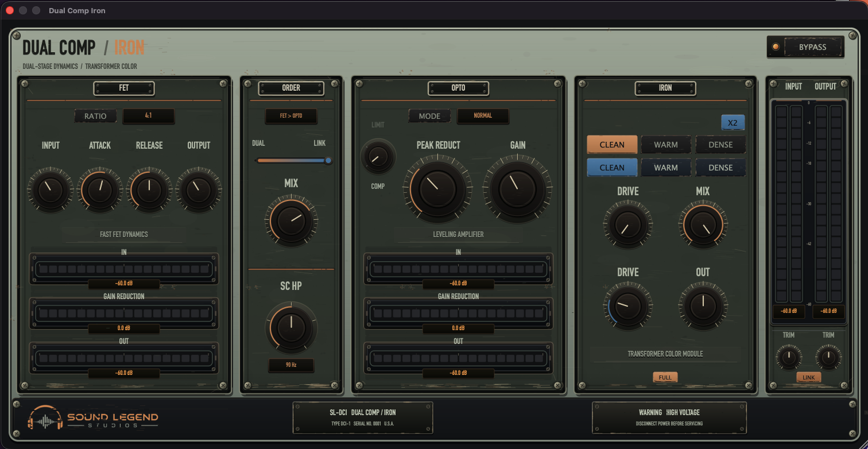The image size is (868, 449).
Task: Click the MODE label button in OPTO panel
Action: click(x=429, y=116)
